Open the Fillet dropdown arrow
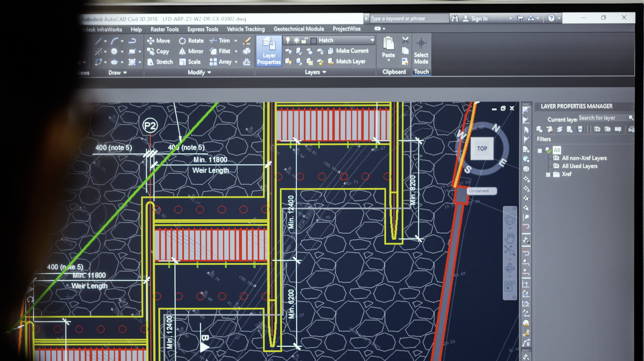644x361 pixels. (x=236, y=51)
